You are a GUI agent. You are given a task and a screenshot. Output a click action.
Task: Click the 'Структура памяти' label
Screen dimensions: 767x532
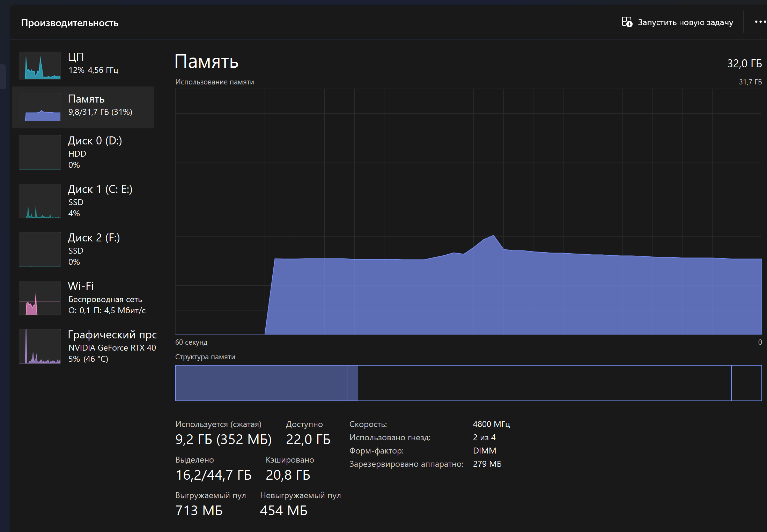[x=205, y=357]
